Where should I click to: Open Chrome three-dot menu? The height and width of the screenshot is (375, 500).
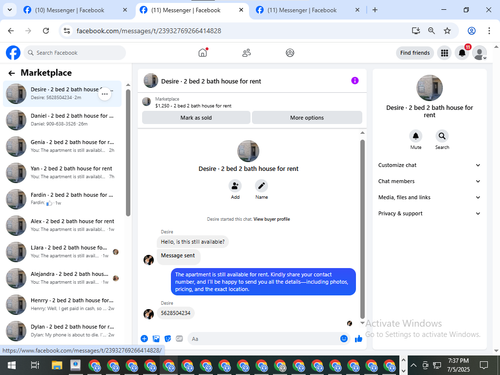coord(489,31)
